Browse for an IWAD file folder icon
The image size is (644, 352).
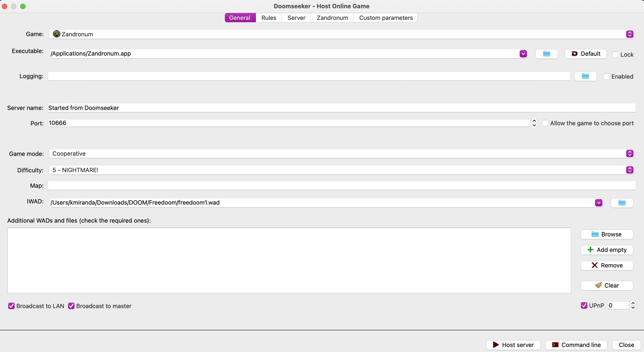coord(622,203)
